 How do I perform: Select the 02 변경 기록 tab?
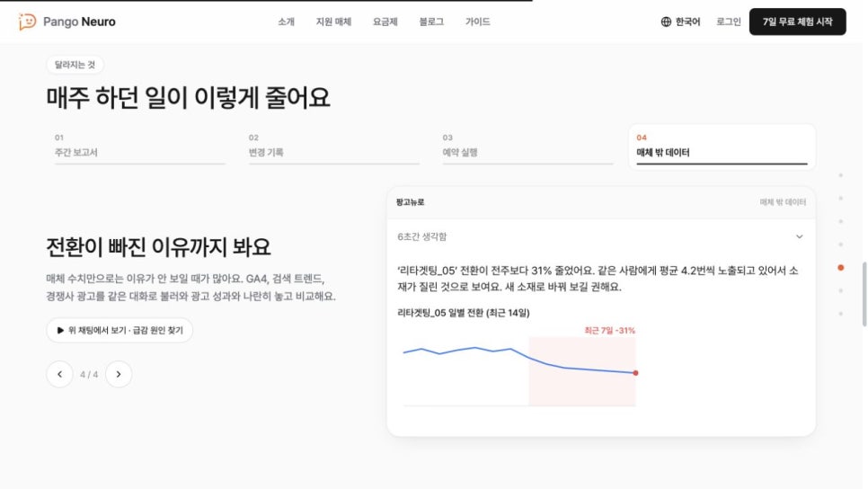click(x=333, y=147)
